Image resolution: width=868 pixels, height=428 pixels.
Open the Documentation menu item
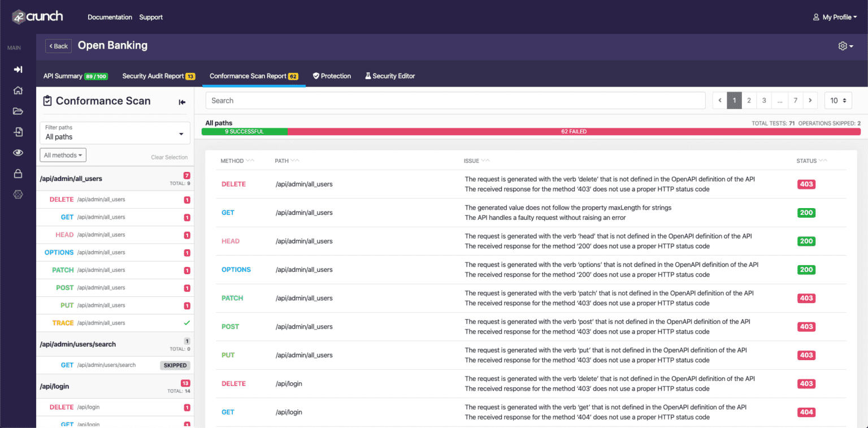point(110,17)
